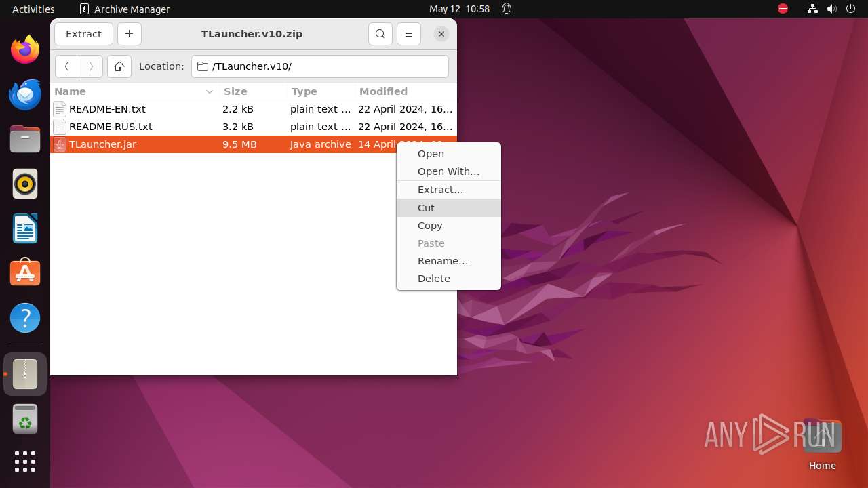Click Activities in the top bar

pyautogui.click(x=33, y=9)
